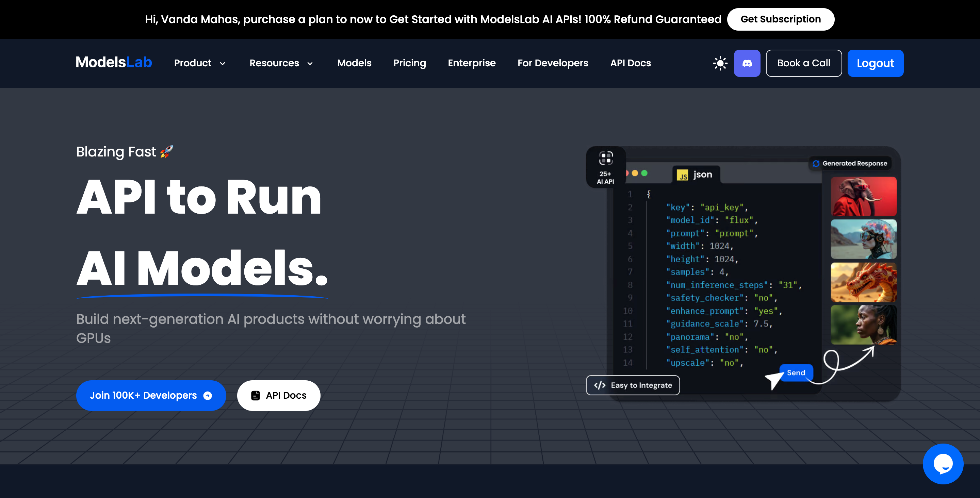
Task: Open the Pricing page
Action: (x=409, y=63)
